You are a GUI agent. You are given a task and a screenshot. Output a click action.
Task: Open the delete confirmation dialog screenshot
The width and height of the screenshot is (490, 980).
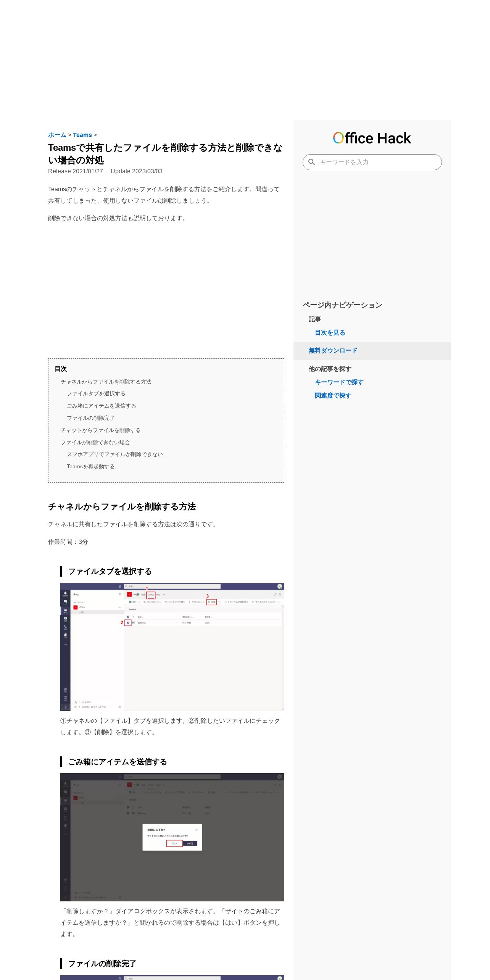pos(172,837)
